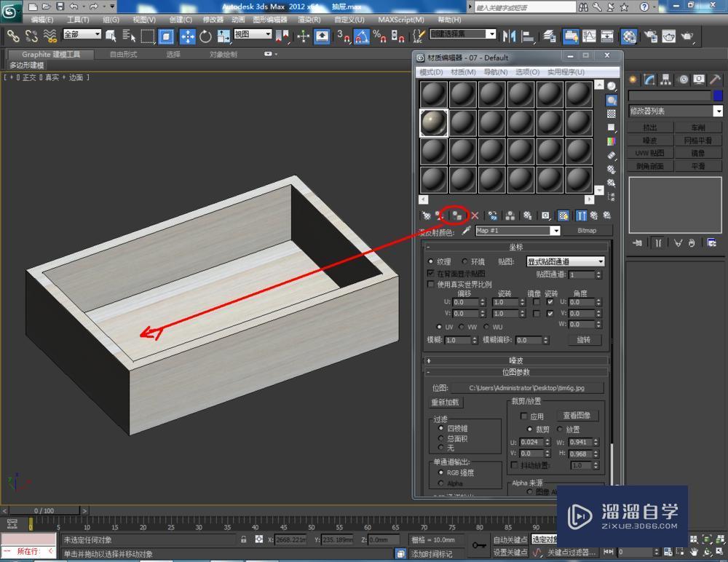
Task: Click the Assign Material to Selection icon
Action: click(x=457, y=216)
